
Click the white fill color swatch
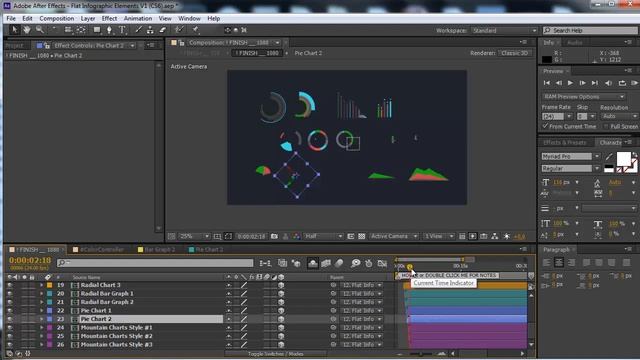623,158
